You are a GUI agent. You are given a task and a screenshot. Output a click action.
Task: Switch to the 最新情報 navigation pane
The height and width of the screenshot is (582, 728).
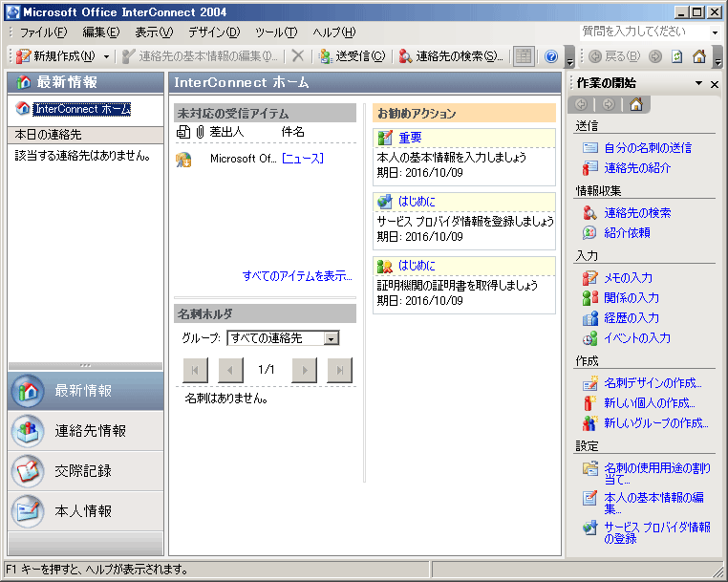tap(85, 391)
